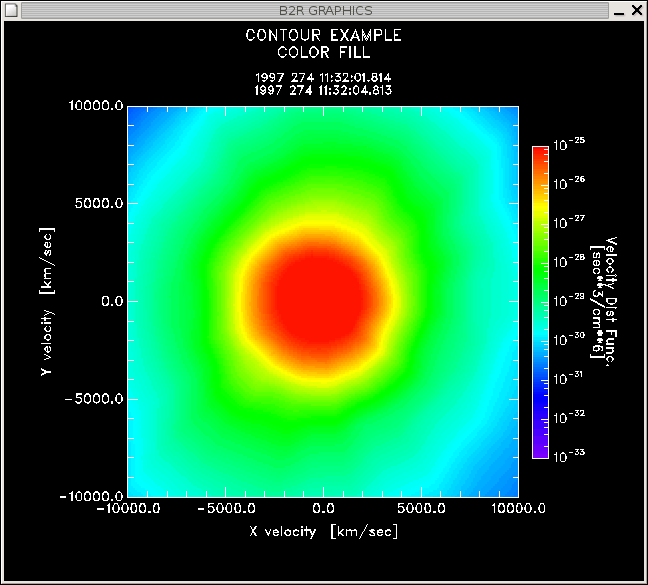Image resolution: width=648 pixels, height=585 pixels.
Task: Click the B2R GRAPHICS title bar
Action: tap(315, 11)
